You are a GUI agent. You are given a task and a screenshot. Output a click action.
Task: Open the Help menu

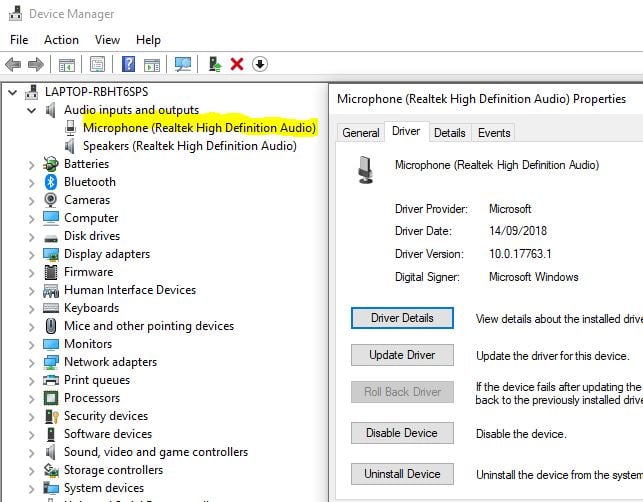point(148,40)
